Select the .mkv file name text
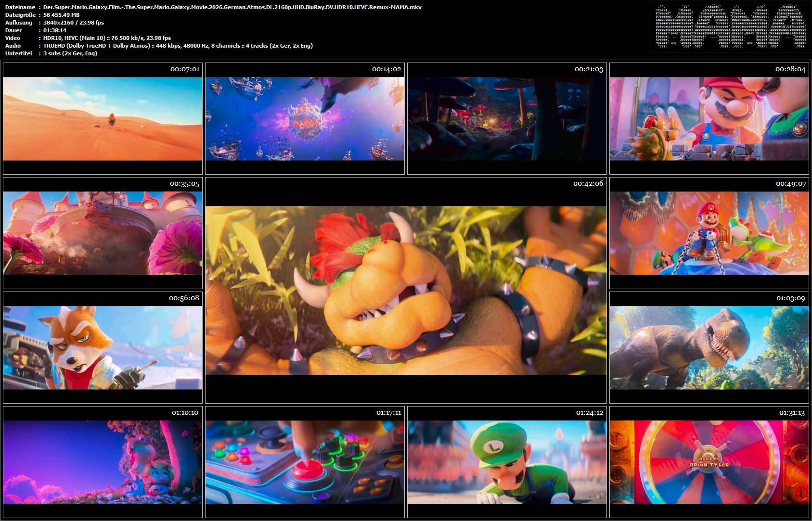The width and height of the screenshot is (812, 521). 232,7
